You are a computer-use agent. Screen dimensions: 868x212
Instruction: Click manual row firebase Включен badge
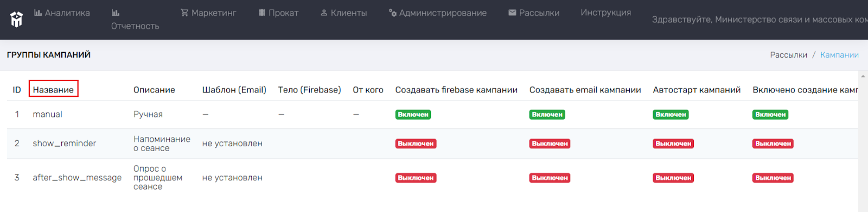tap(413, 115)
